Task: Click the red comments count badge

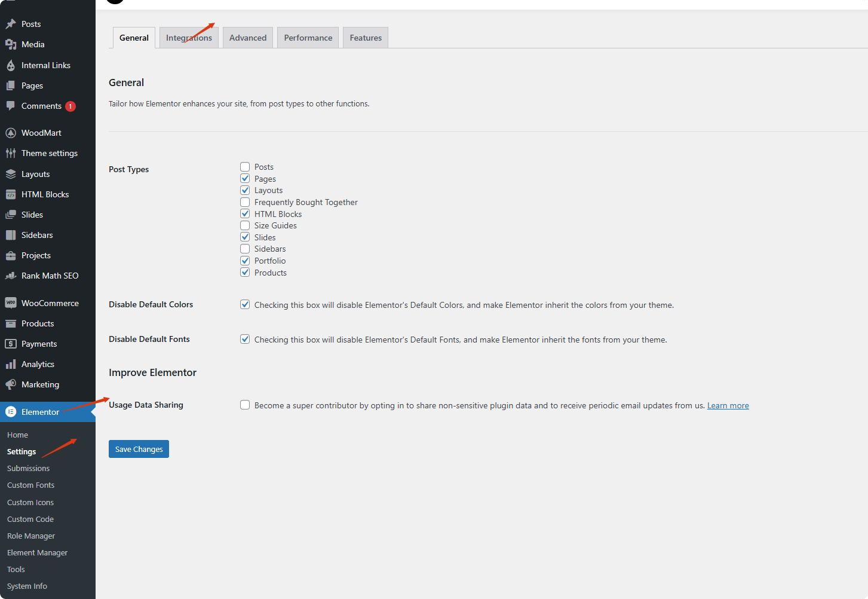Action: 70,106
